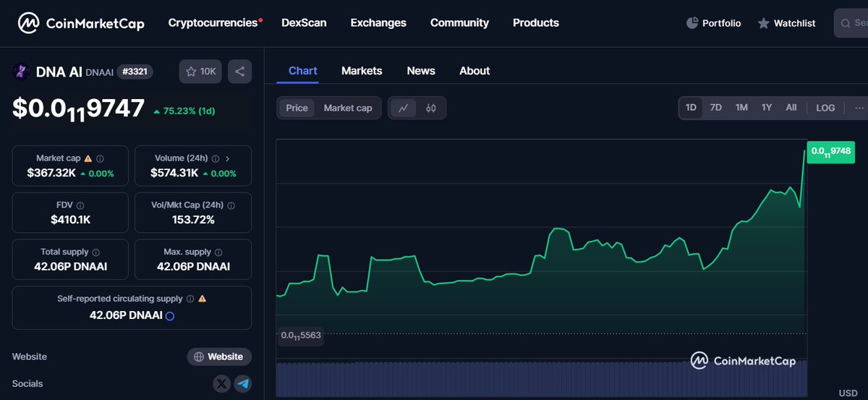Screen dimensions: 868x400
Task: Expand Volume (24h) chevron arrow
Action: [227, 158]
